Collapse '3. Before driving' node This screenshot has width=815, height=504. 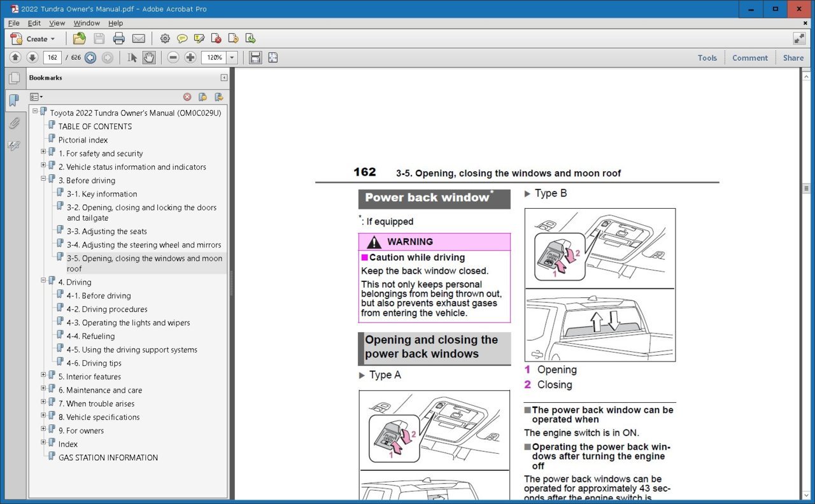tap(43, 178)
